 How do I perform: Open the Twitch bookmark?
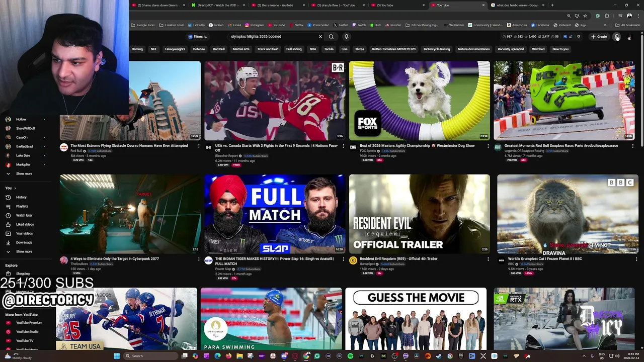point(359,25)
